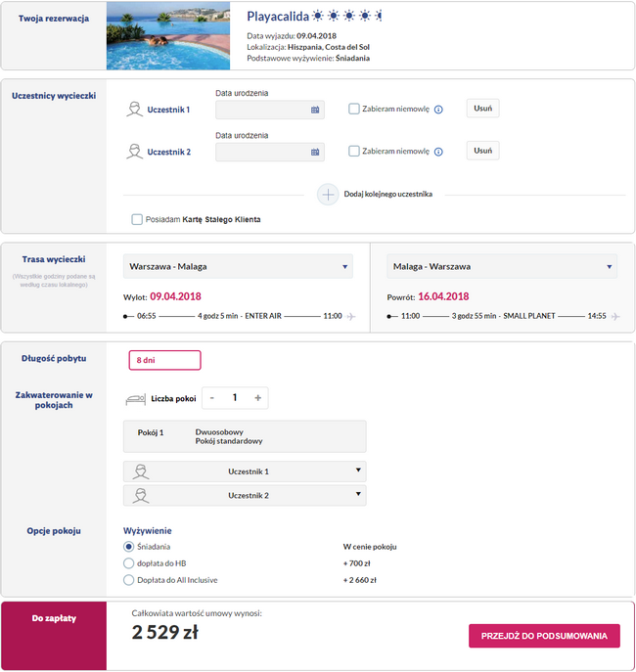Open calendar icon for Uczestnik 2 birth date
This screenshot has height=672, width=636.
(x=315, y=152)
